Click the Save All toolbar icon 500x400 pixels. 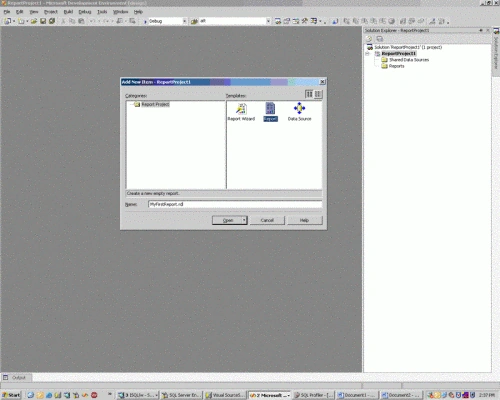point(52,21)
